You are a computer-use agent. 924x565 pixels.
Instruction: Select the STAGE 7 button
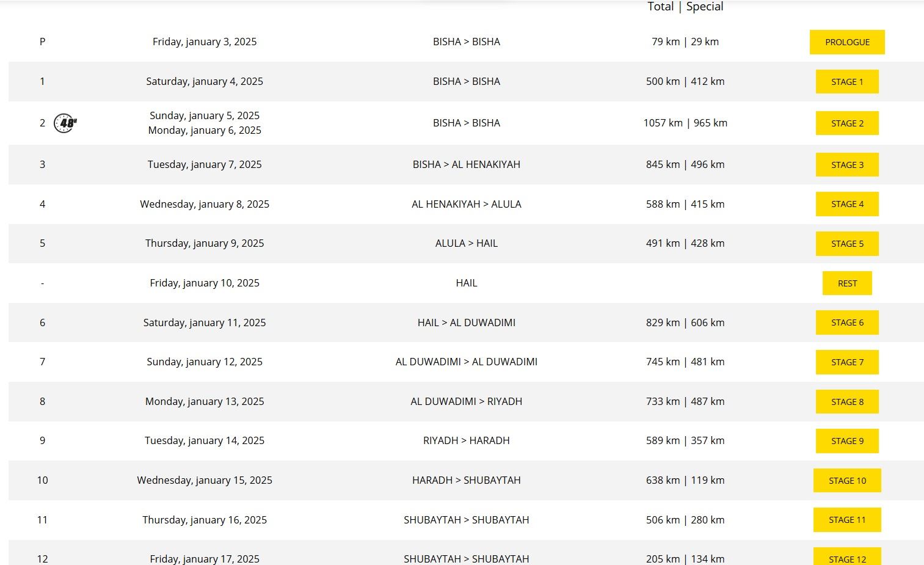[x=847, y=362]
